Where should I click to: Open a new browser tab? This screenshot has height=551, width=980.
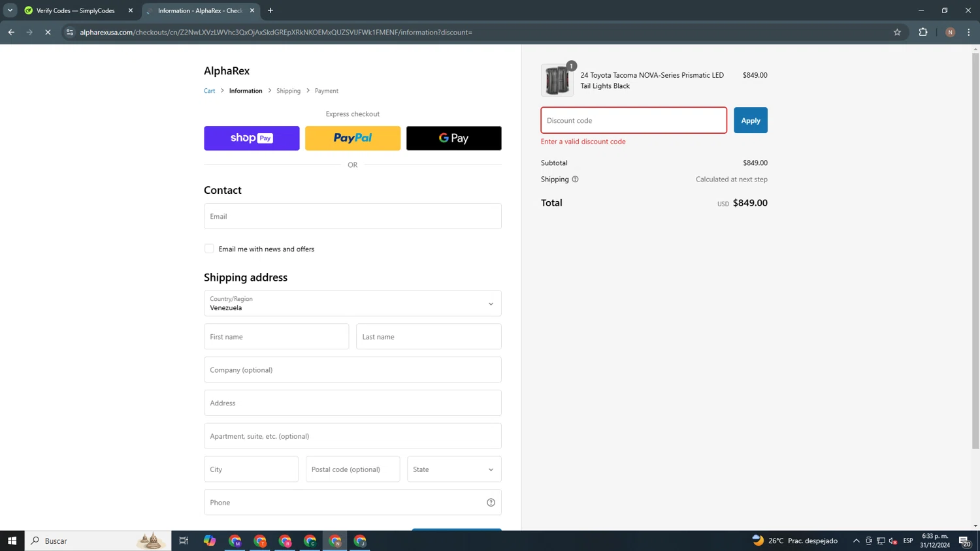click(x=270, y=10)
